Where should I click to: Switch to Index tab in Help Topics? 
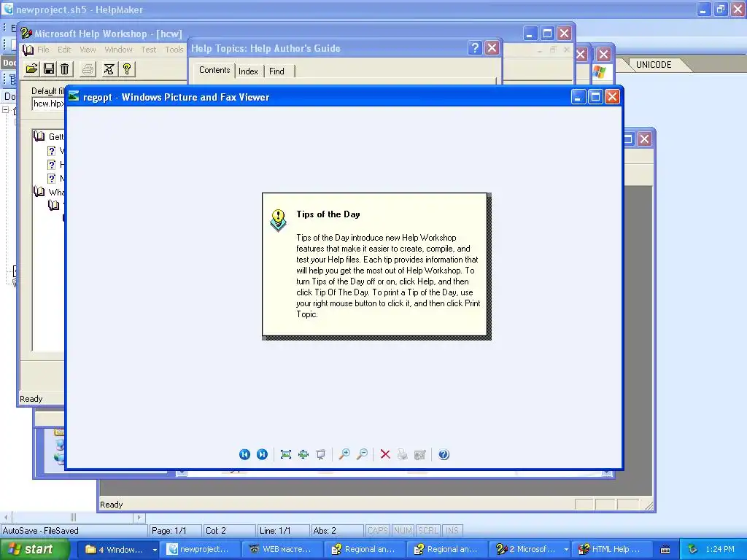point(248,71)
